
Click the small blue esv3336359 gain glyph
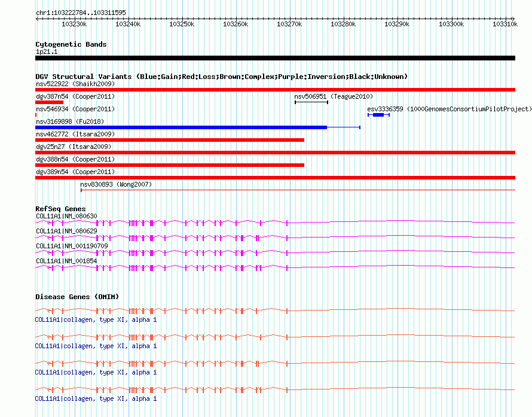coord(378,115)
